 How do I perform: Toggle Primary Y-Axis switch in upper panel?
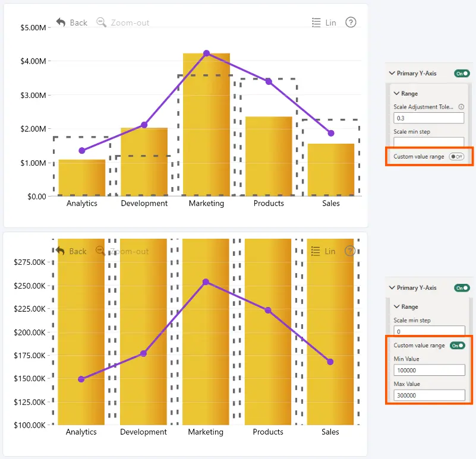462,74
